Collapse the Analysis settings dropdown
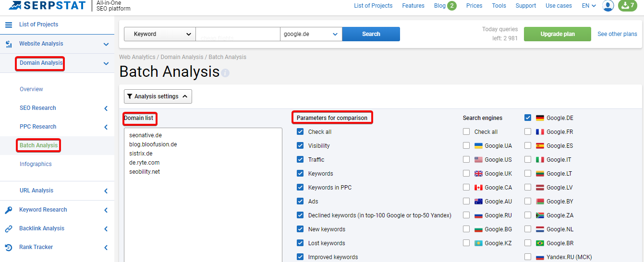The image size is (644, 262). pos(158,96)
